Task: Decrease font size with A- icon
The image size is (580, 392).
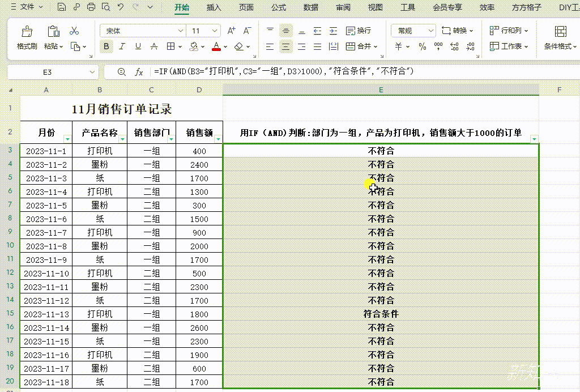Action: pyautogui.click(x=248, y=31)
